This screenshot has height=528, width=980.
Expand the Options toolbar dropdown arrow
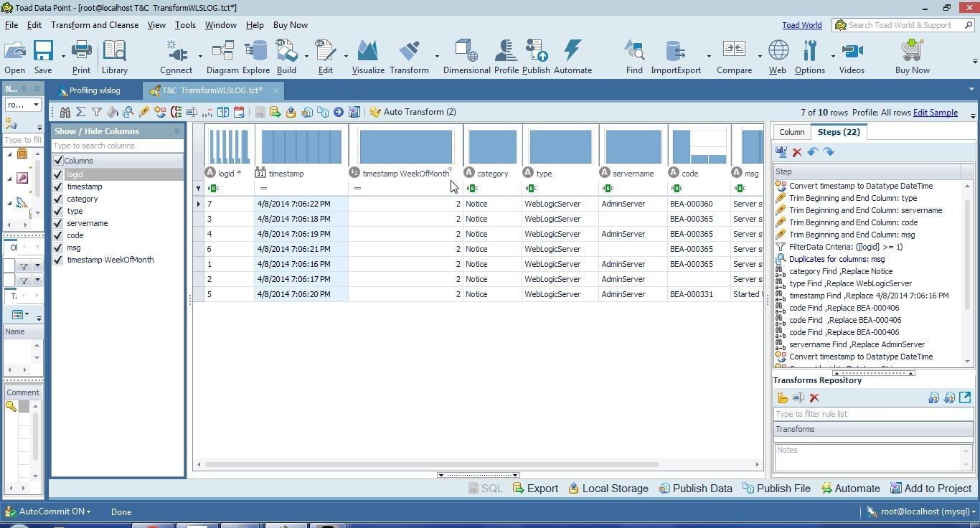[833, 56]
